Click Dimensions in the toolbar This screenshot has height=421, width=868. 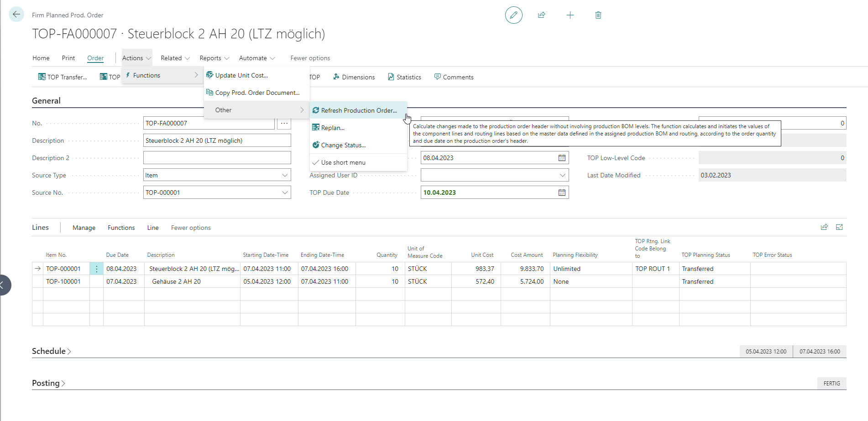(354, 77)
